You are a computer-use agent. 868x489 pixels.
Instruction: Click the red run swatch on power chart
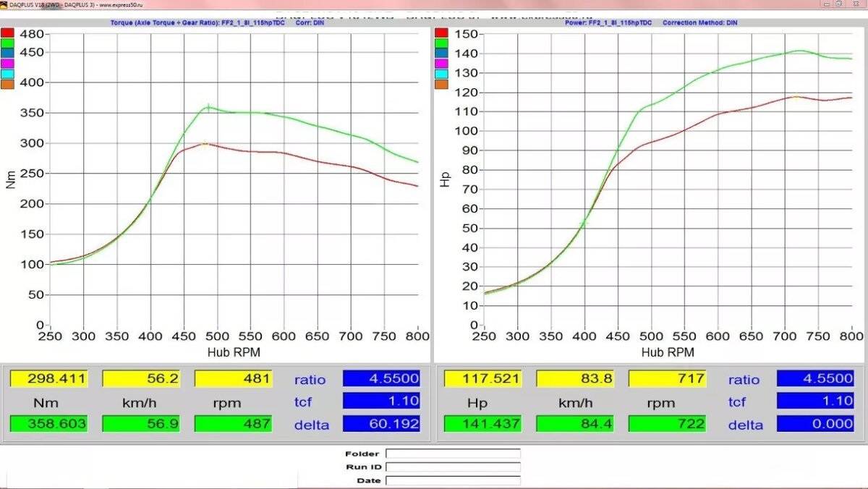pyautogui.click(x=441, y=33)
